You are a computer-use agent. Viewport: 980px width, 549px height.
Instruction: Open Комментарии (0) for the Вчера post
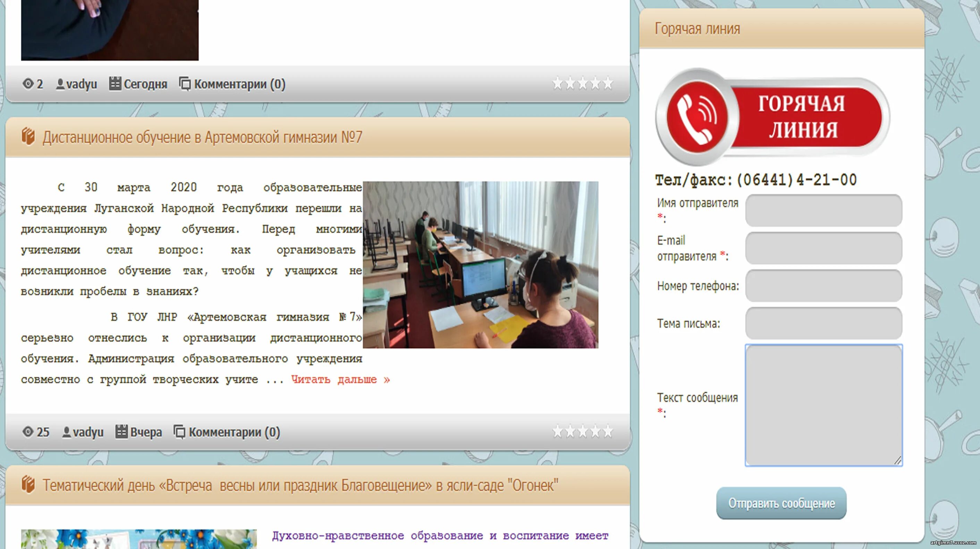(234, 432)
